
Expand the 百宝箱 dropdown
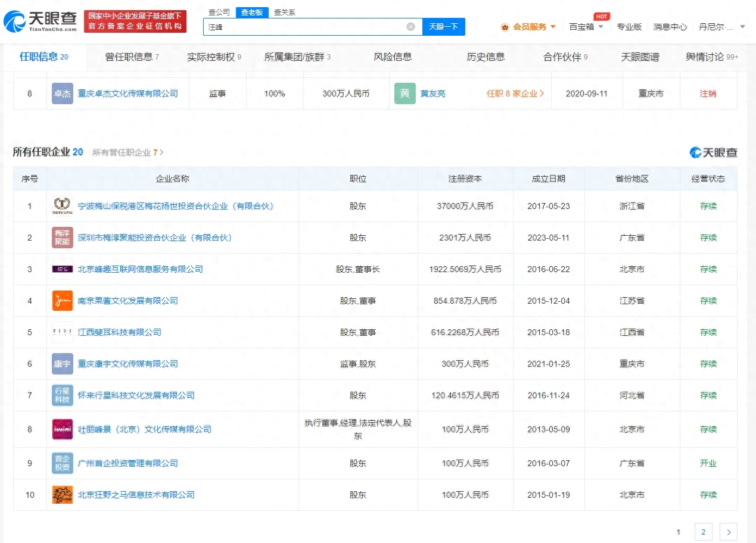[586, 27]
